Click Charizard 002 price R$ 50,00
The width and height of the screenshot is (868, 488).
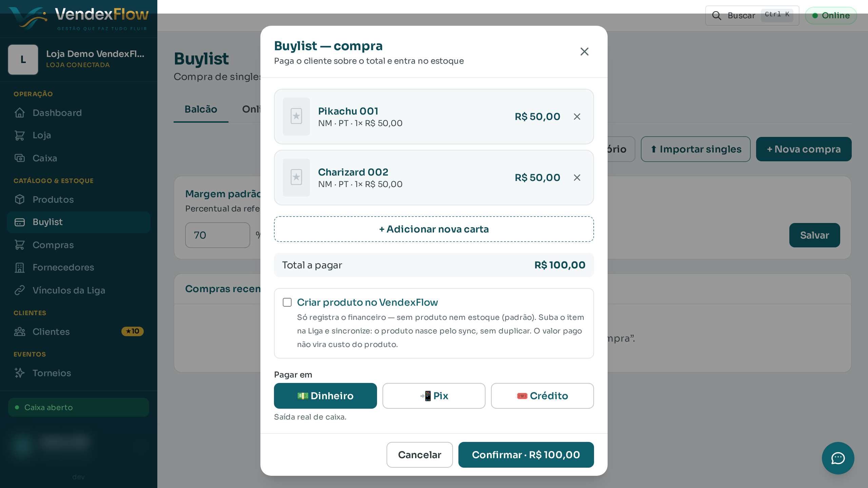537,178
